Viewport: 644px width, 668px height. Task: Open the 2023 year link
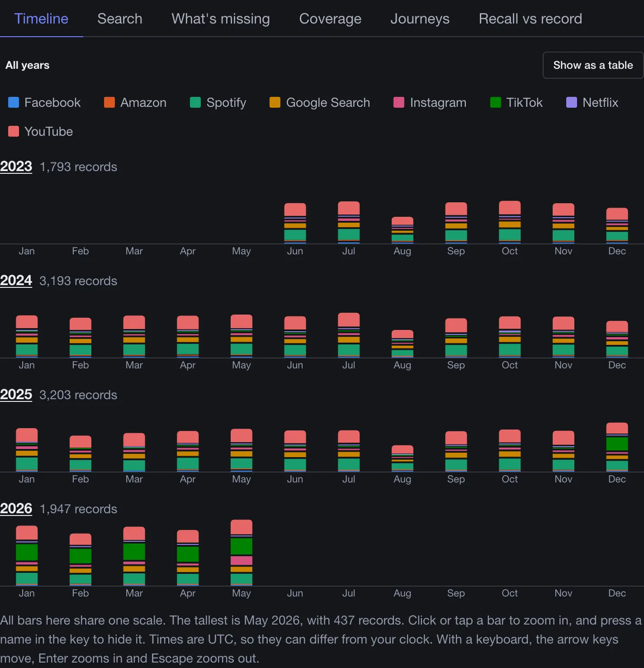pos(16,167)
